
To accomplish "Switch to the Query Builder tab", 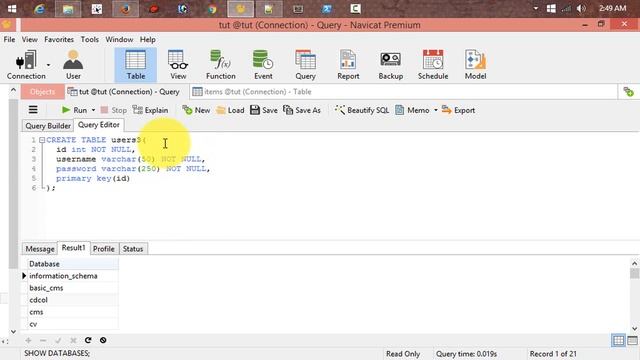I will coord(48,126).
